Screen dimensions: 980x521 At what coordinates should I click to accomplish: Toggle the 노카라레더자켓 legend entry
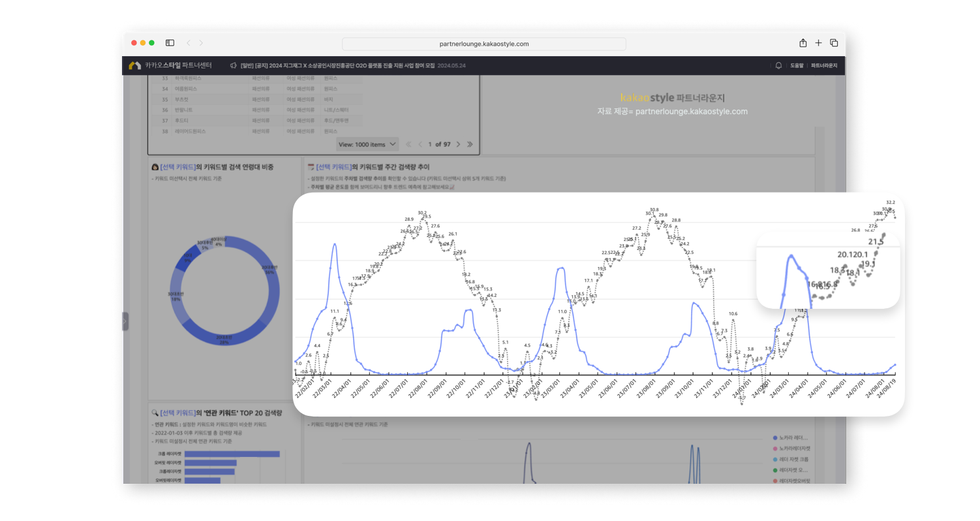pos(791,449)
